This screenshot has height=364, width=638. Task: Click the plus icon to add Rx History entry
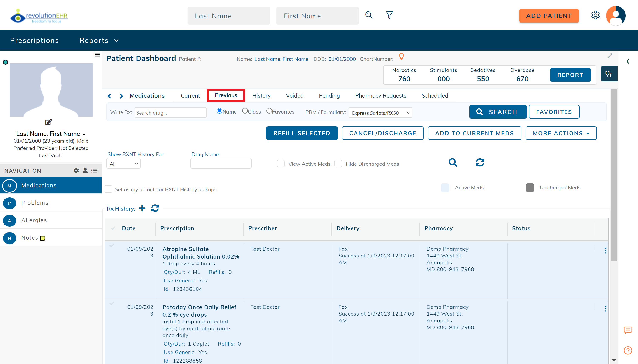(142, 208)
